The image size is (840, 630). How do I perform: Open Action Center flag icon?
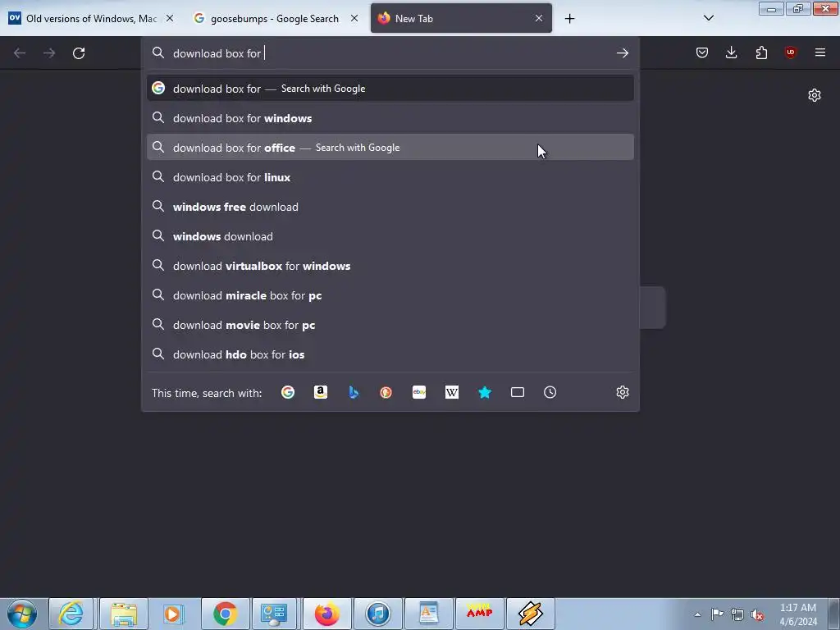pos(717,614)
